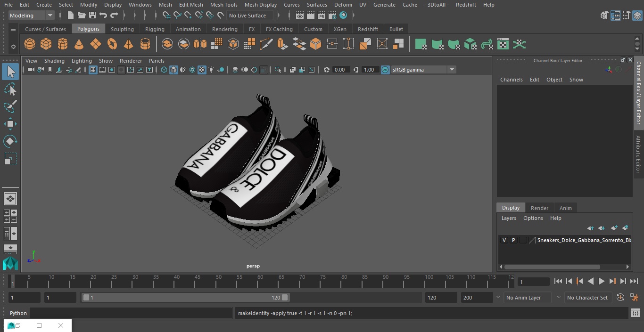The image size is (644, 332).
Task: Open Animation Preferences running-man icon
Action: [634, 298]
